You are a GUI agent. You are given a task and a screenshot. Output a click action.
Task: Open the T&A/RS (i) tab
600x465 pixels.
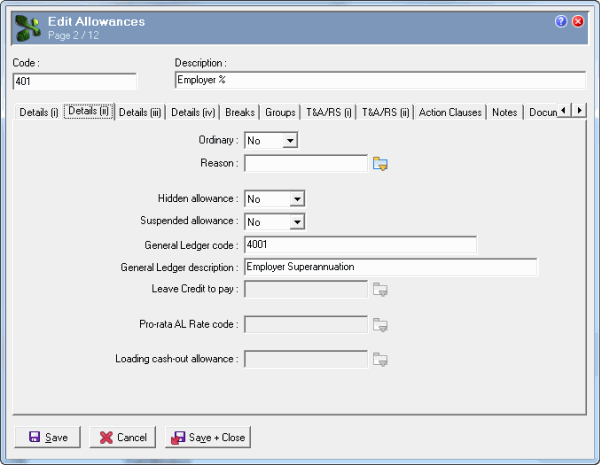pyautogui.click(x=329, y=113)
